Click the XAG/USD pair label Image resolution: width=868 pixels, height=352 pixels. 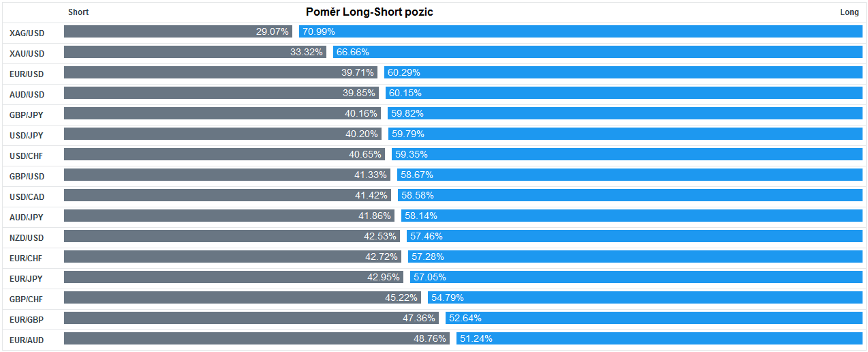coord(27,33)
